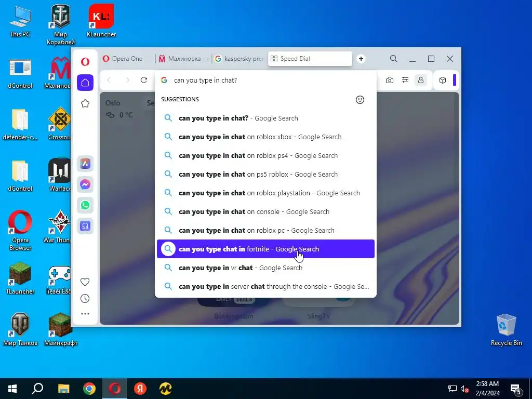The image size is (532, 399).
Task: Open WhatsApp in the Opera sidebar
Action: (x=85, y=205)
